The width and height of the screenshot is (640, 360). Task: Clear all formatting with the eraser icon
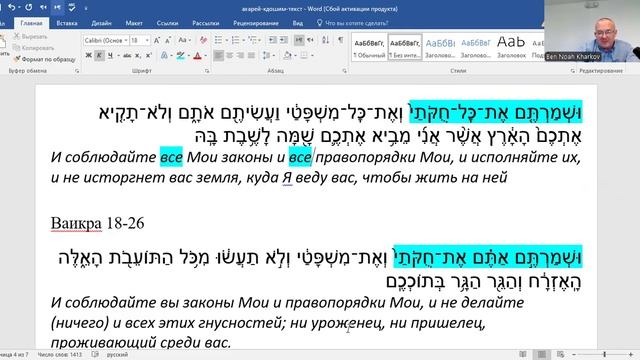click(203, 40)
